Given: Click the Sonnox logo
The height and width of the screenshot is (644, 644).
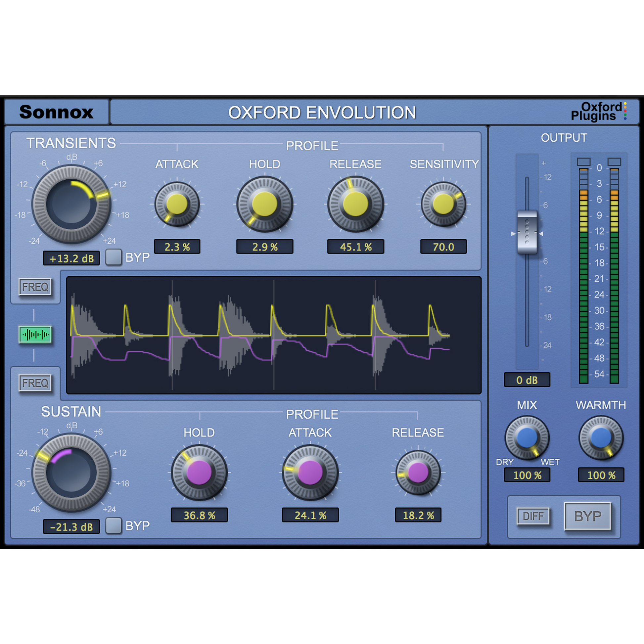Looking at the screenshot, I should click(x=56, y=112).
